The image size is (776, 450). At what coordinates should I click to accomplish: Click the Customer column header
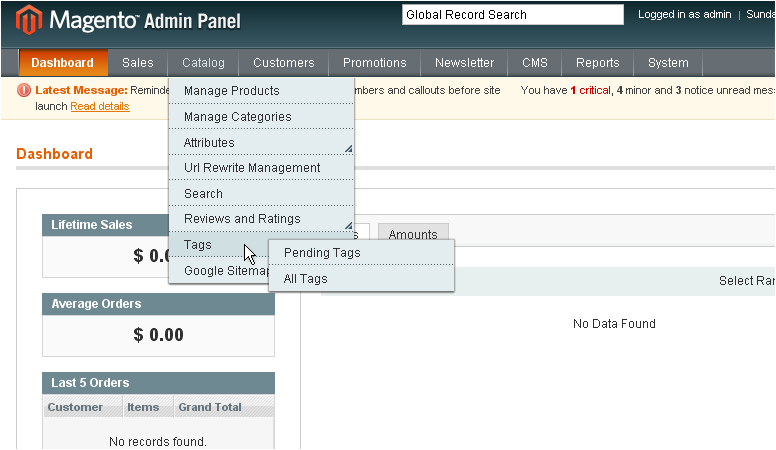[x=83, y=407]
